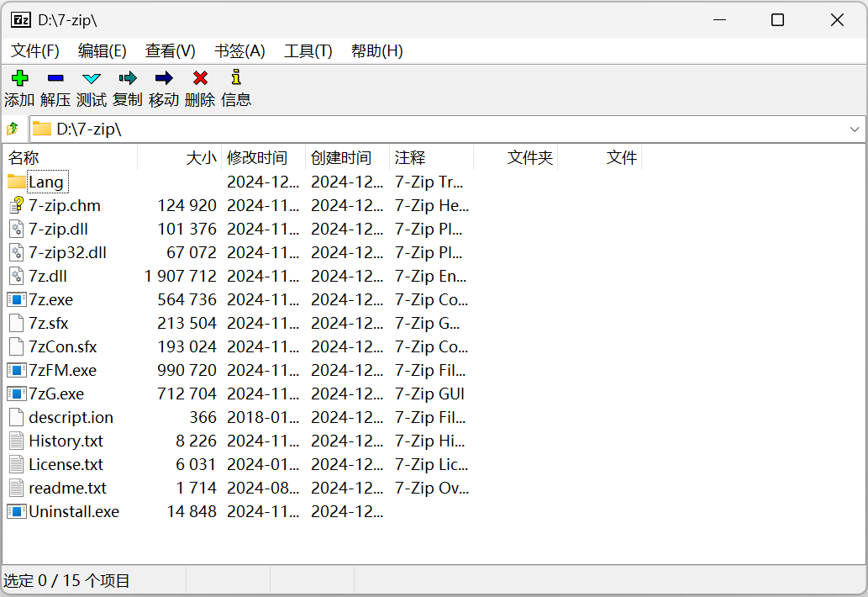This screenshot has width=868, height=597.
Task: Click the 7z.exe program icon
Action: pos(17,299)
